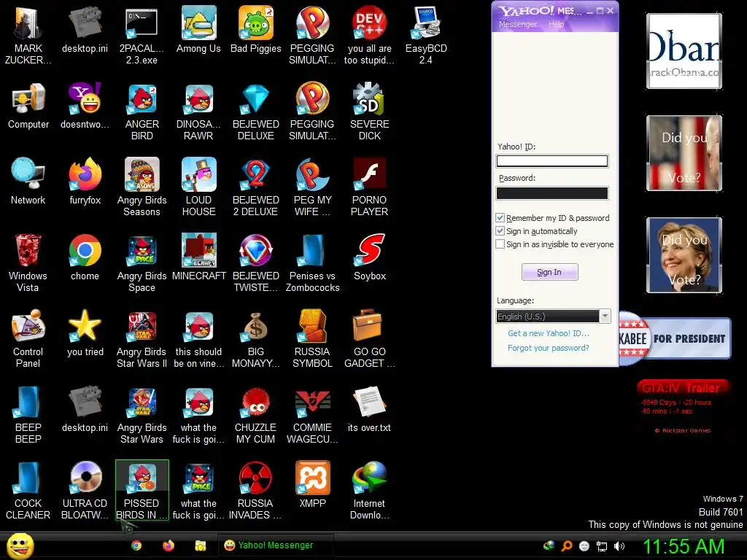Follow the Get a new Yahoo! ID link
Viewport: 747px width, 560px height.
(x=549, y=333)
